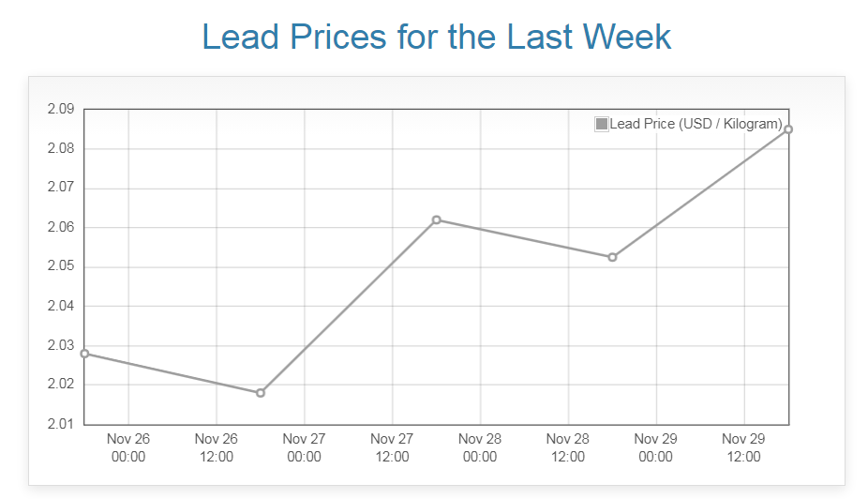Image resolution: width=868 pixels, height=499 pixels.
Task: Click the "Nov 28 00:00" x-axis label
Action: (480, 448)
